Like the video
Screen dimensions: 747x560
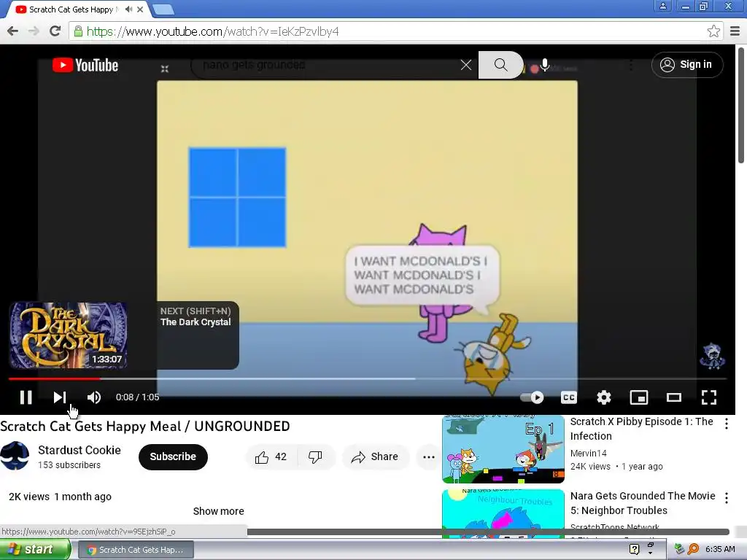[x=271, y=457]
